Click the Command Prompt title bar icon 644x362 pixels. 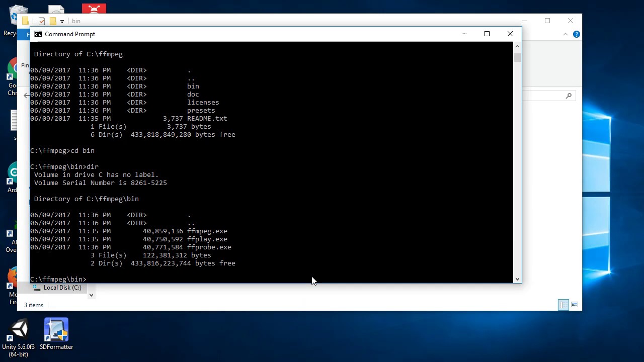(x=38, y=34)
